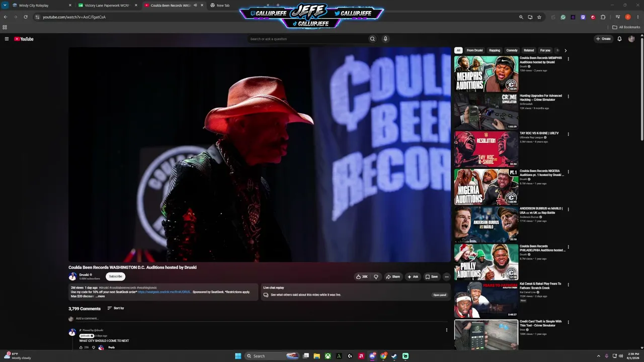This screenshot has height=362, width=644.
Task: Open browser zoom magnifier in address bar
Action: 521,17
